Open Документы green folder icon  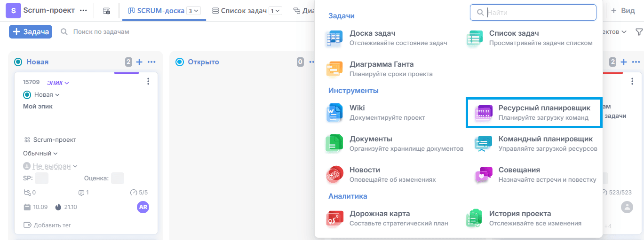[x=334, y=143]
